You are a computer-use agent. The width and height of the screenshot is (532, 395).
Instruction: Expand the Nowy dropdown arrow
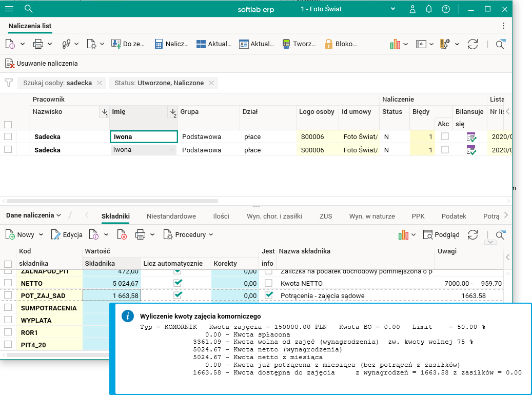tap(41, 234)
